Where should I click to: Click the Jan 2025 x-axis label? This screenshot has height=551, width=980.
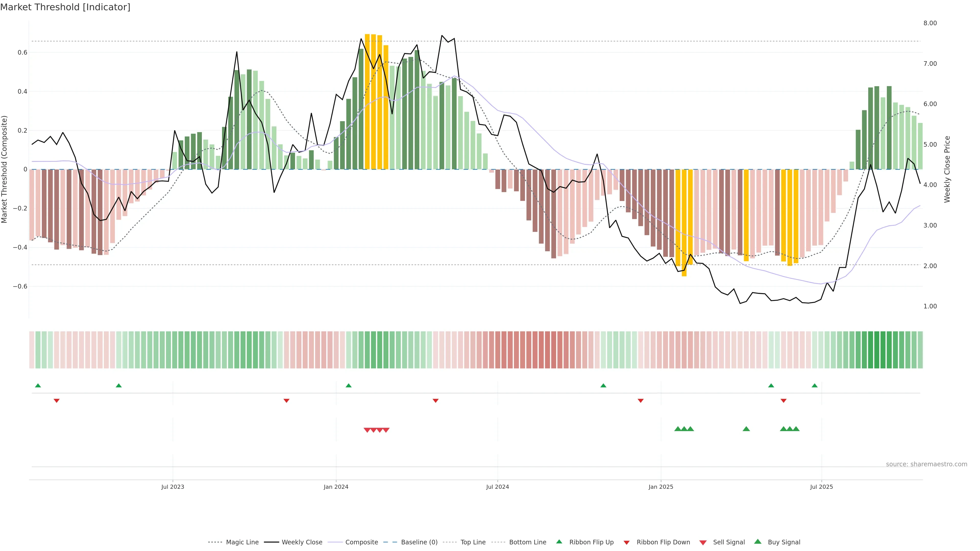point(661,487)
